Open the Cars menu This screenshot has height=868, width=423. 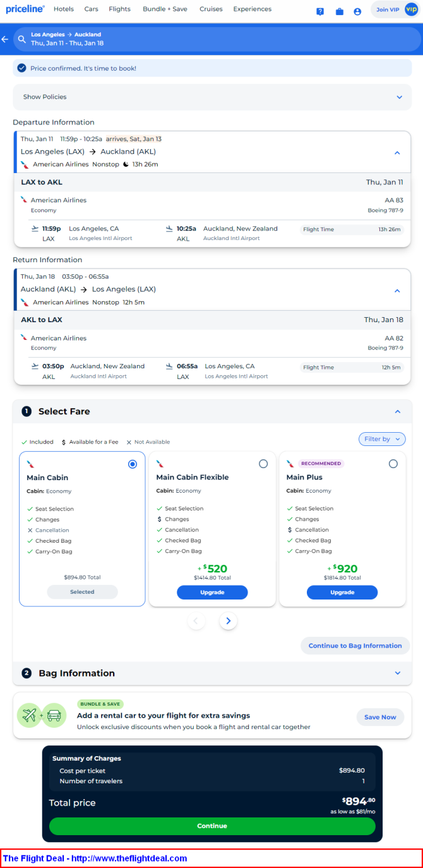click(x=92, y=9)
